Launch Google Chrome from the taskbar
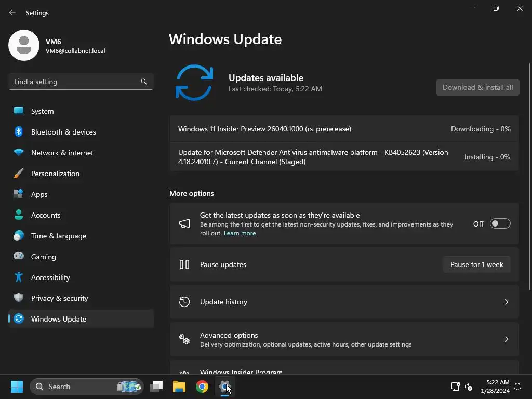This screenshot has width=532, height=399. click(x=202, y=387)
